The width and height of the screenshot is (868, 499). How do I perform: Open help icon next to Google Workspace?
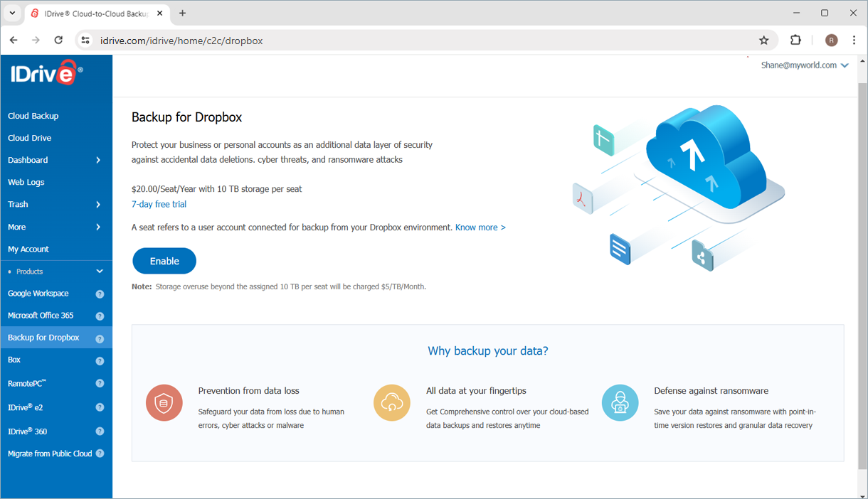coord(100,294)
